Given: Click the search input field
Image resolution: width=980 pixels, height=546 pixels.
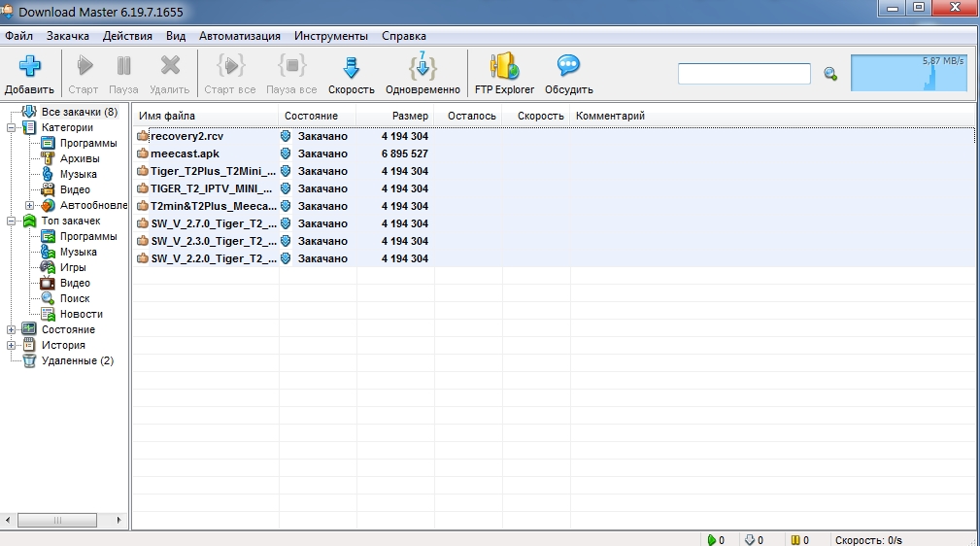Looking at the screenshot, I should point(744,74).
